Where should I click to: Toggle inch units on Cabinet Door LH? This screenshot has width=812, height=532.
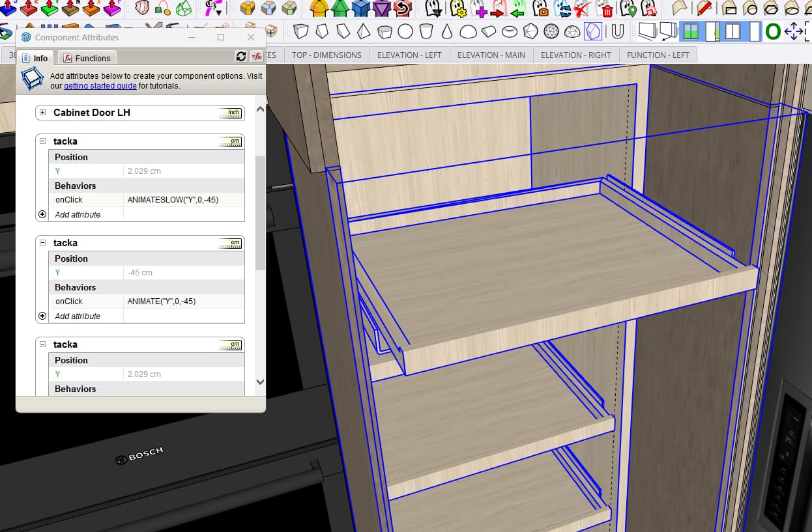click(x=230, y=112)
